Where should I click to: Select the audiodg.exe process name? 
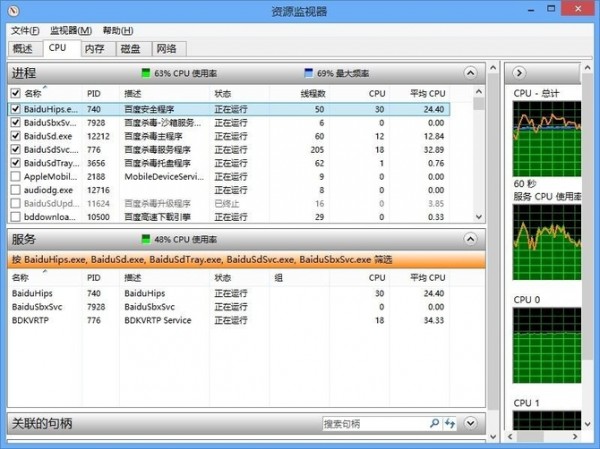[48, 190]
